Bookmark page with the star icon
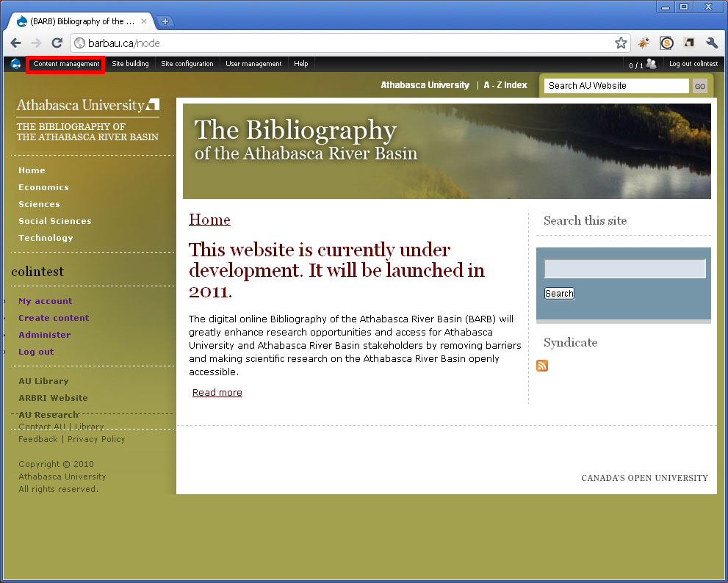 tap(621, 43)
